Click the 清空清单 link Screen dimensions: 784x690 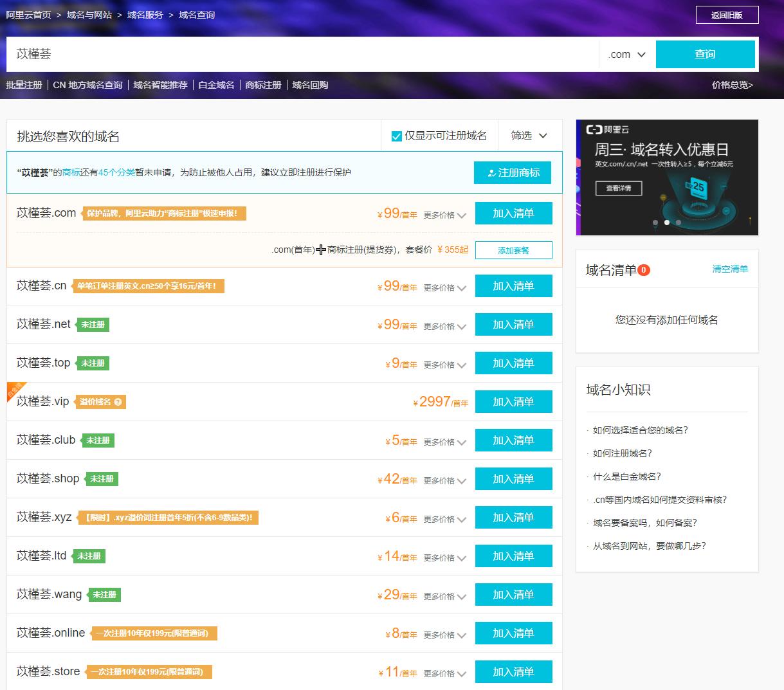730,269
